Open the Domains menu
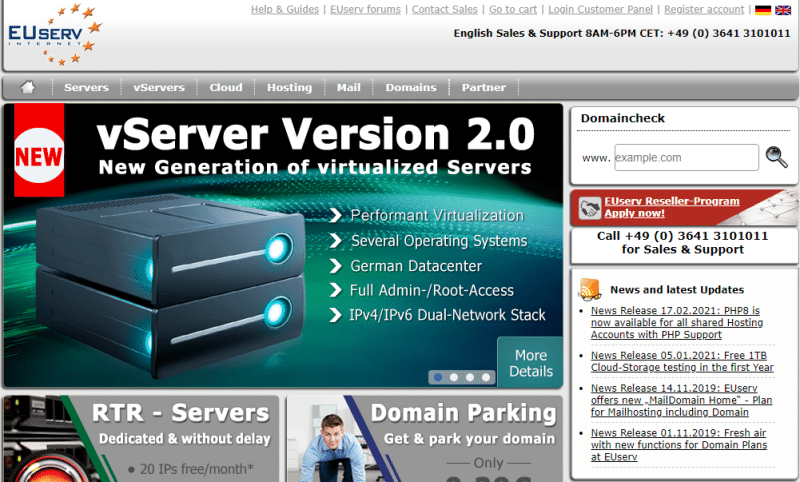The image size is (800, 482). [411, 87]
